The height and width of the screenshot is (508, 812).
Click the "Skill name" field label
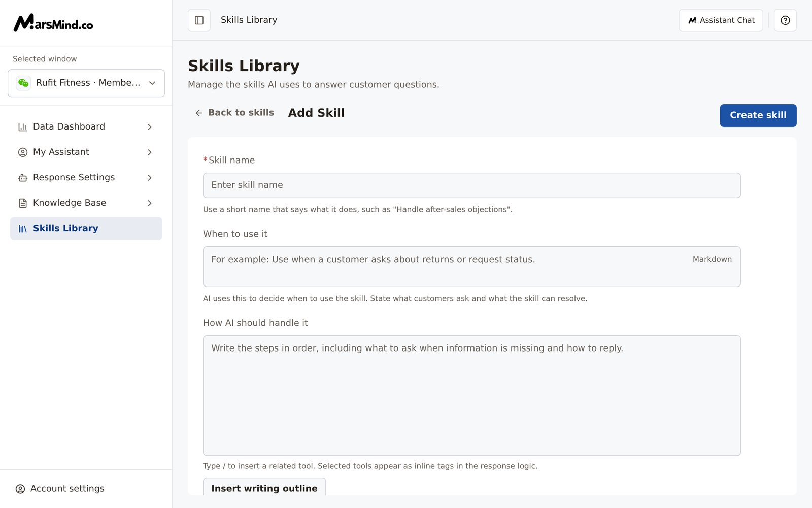231,160
